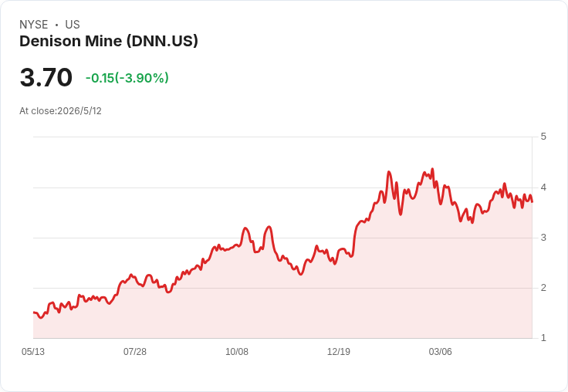The width and height of the screenshot is (568, 392).
Task: Click the 05/13 date axis label
Action: 33,352
